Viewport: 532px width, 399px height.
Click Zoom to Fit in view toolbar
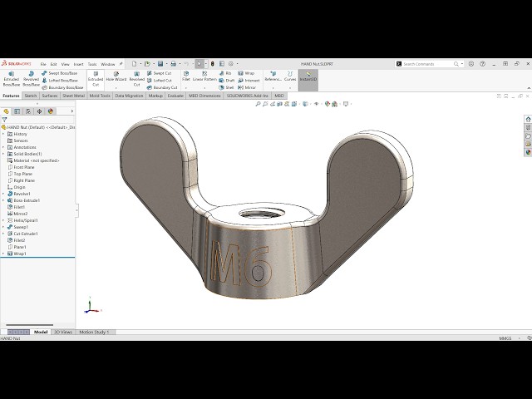click(258, 104)
